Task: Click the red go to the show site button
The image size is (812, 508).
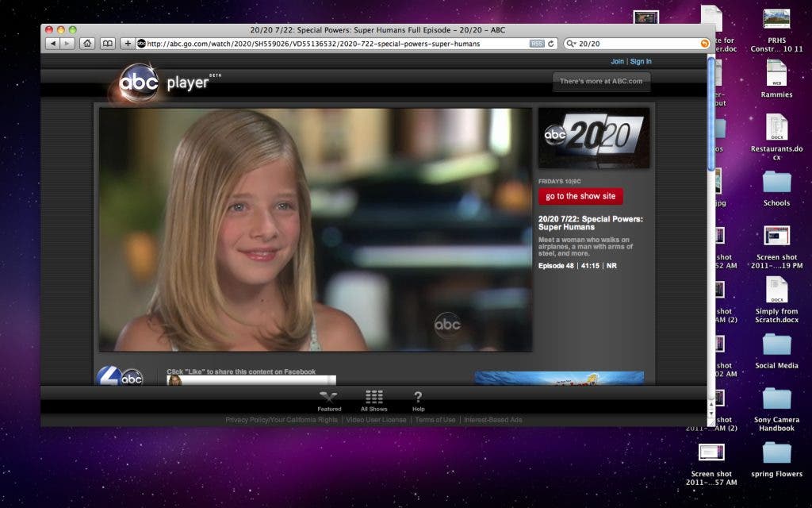Action: (580, 196)
